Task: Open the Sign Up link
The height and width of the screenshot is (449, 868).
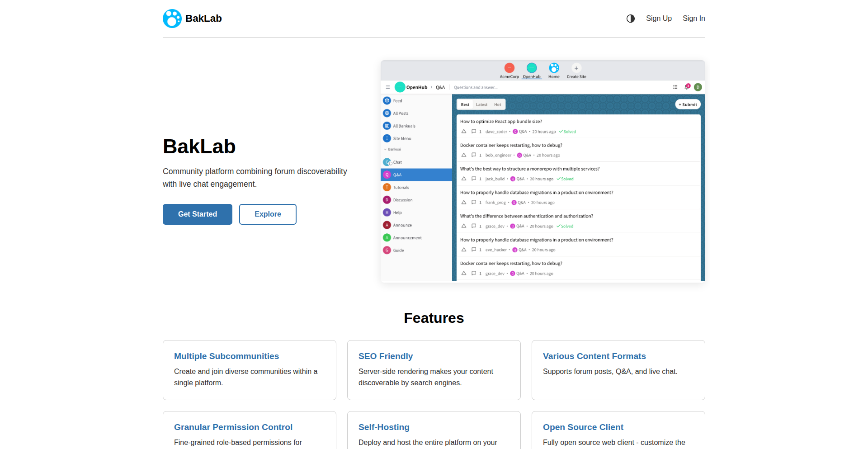Action: [659, 19]
